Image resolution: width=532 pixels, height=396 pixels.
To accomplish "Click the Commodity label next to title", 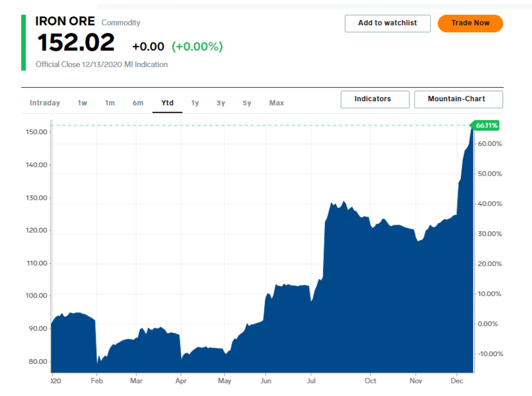I will click(121, 23).
